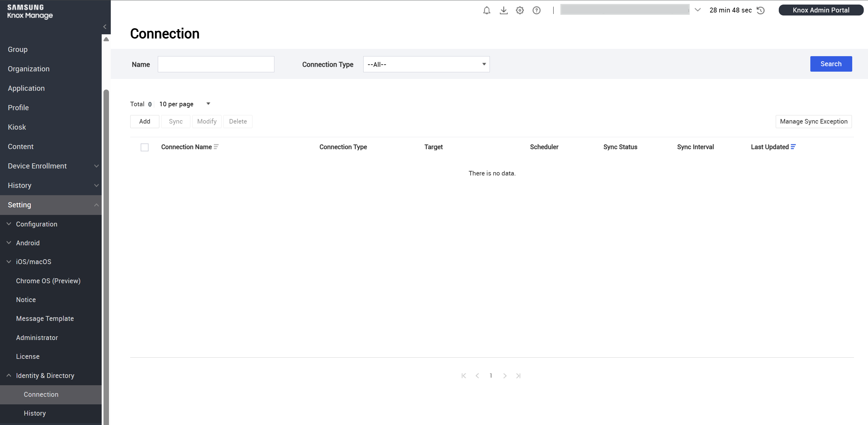868x425 pixels.
Task: Check the select-all table checkbox
Action: point(144,147)
